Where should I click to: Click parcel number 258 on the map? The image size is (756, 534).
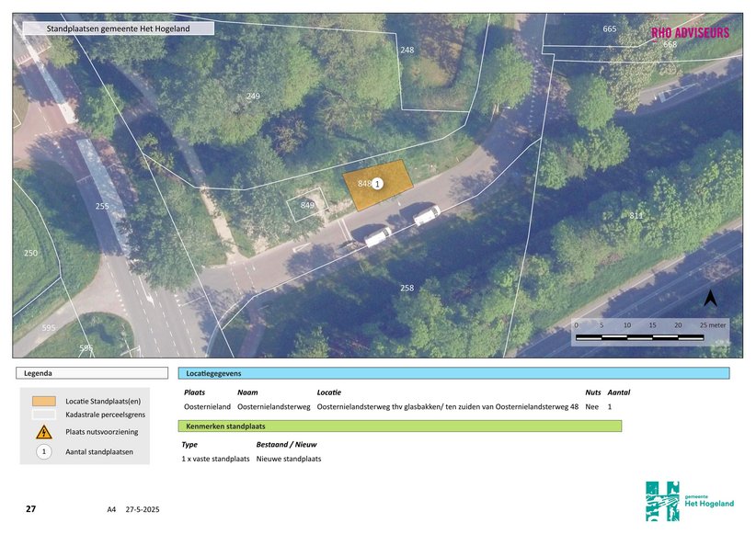click(x=407, y=288)
